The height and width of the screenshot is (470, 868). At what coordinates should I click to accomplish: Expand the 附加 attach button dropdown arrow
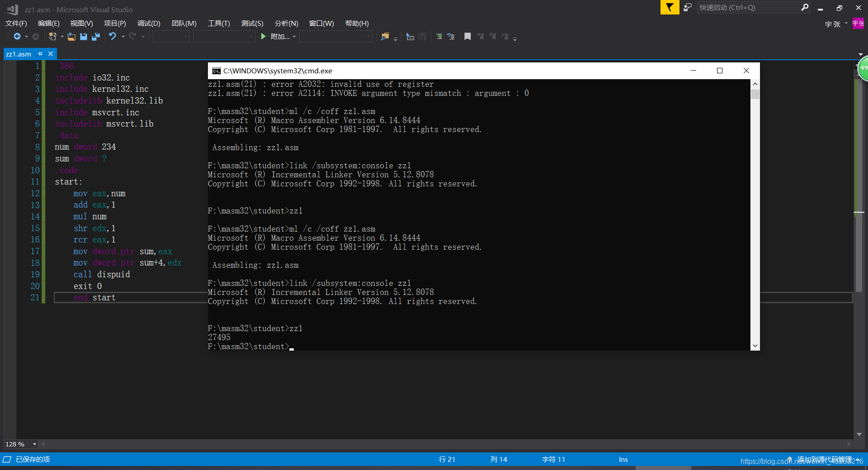coord(294,37)
